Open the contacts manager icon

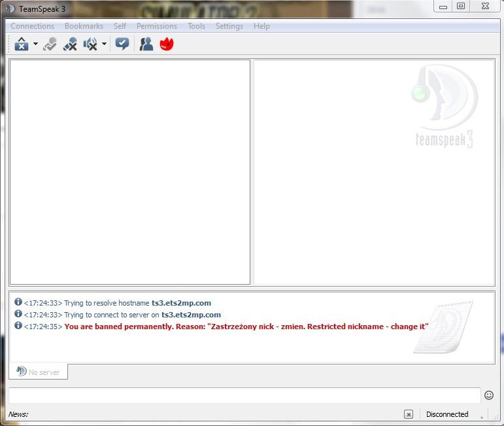tap(146, 44)
